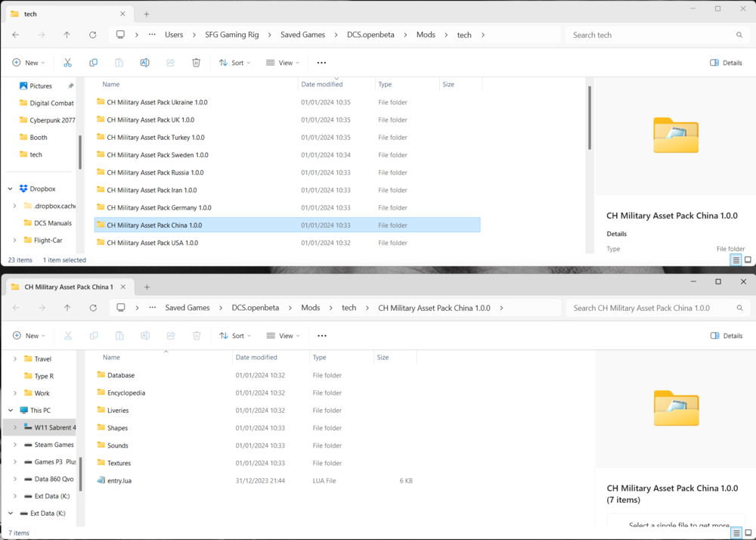Refresh the China pack window
This screenshot has width=756, height=540.
point(93,308)
